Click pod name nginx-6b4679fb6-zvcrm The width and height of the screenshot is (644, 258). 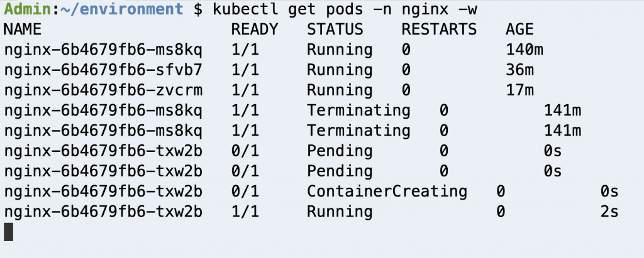103,90
